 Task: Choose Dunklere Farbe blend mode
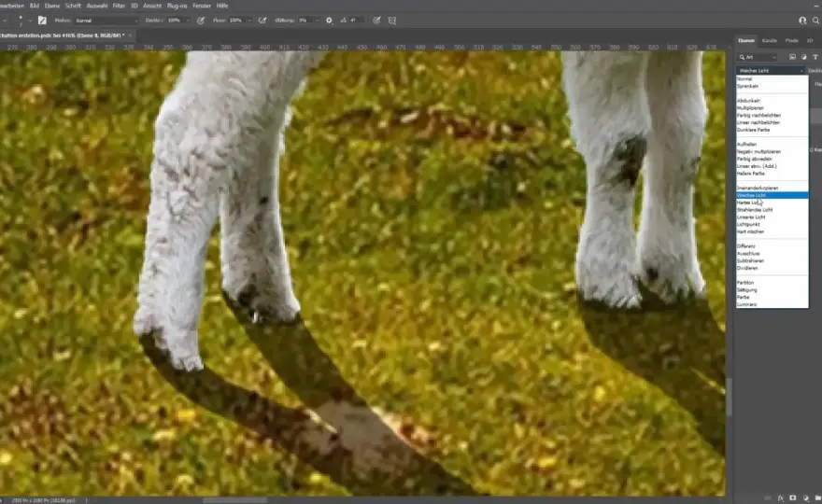(772, 130)
